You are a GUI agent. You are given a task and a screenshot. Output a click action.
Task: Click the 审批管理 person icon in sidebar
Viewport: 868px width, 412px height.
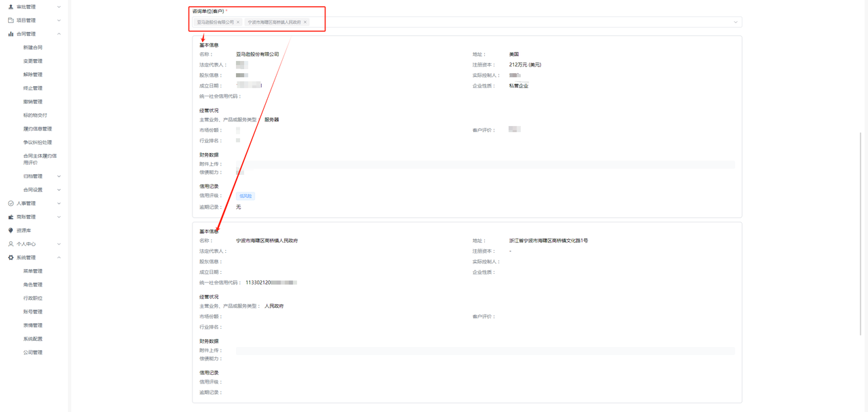[x=11, y=7]
